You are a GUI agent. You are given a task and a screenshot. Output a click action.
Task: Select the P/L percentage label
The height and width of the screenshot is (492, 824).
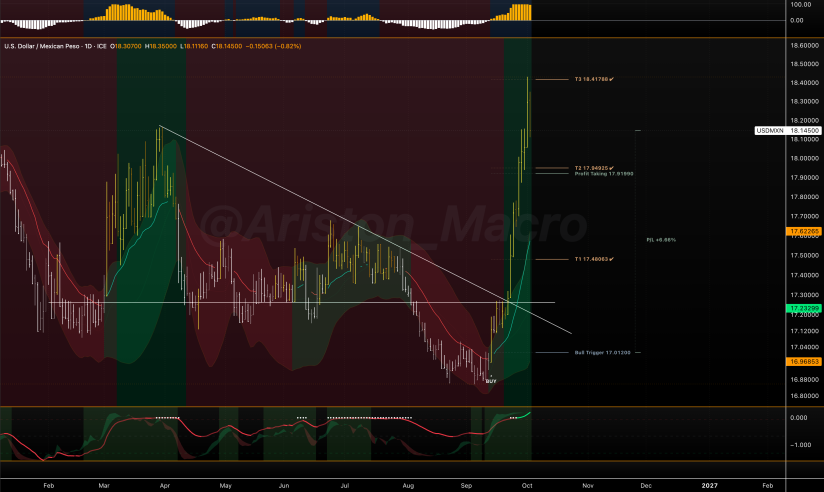coord(661,240)
